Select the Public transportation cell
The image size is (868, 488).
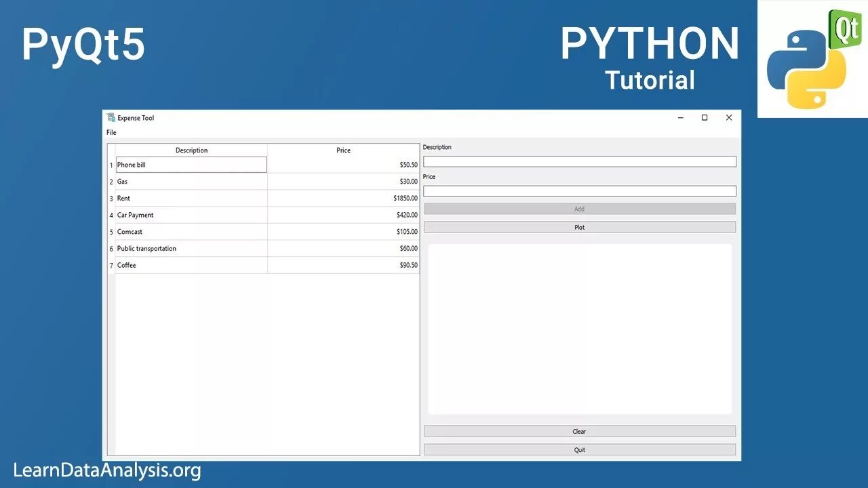pyautogui.click(x=192, y=249)
